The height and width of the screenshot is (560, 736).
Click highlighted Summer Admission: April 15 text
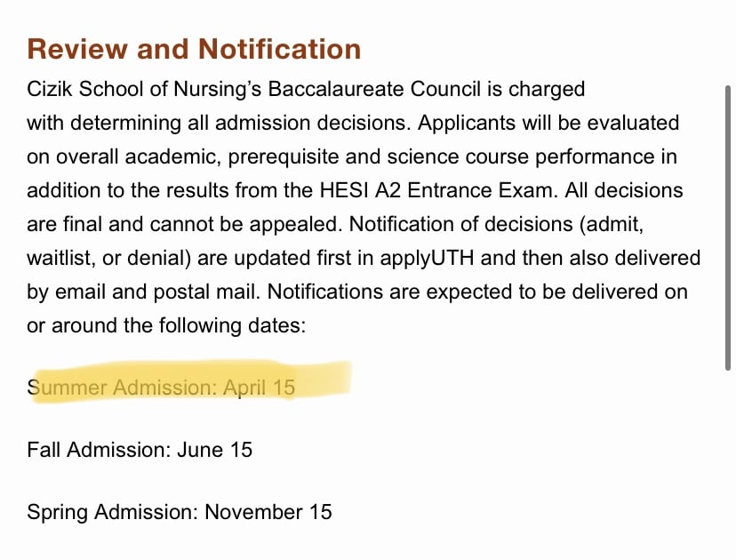pyautogui.click(x=161, y=388)
